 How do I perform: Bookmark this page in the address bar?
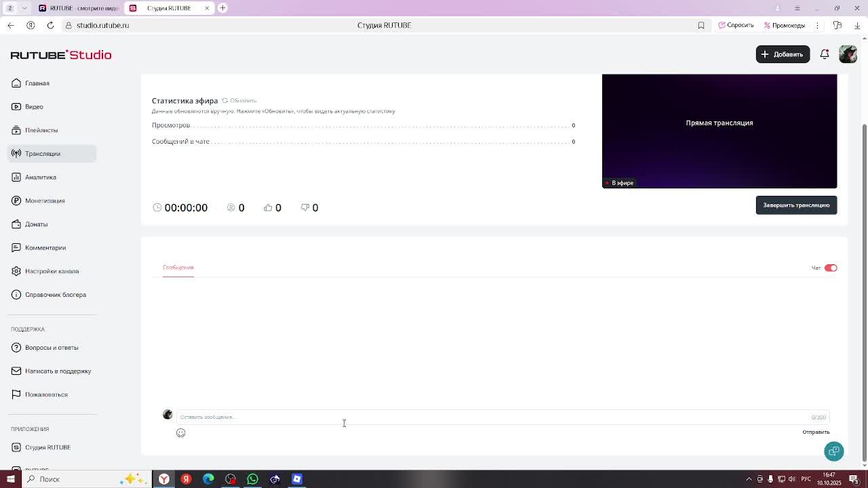point(701,25)
